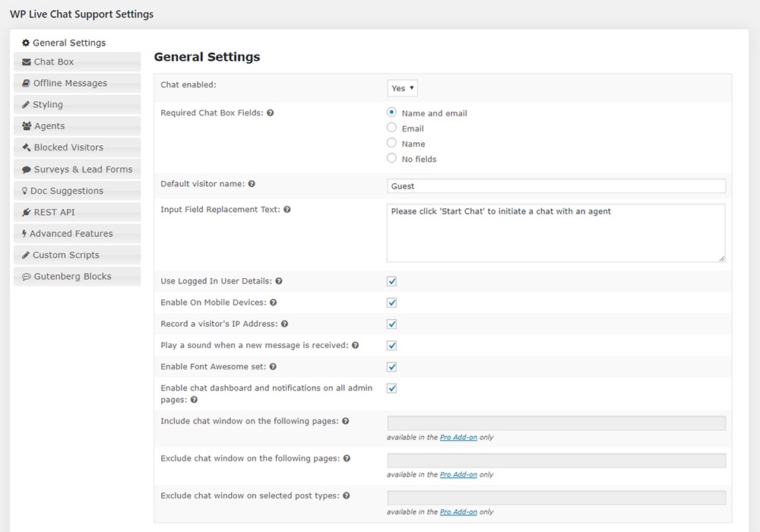
Task: Open Surveys & Lead Forms tab
Action: click(78, 169)
